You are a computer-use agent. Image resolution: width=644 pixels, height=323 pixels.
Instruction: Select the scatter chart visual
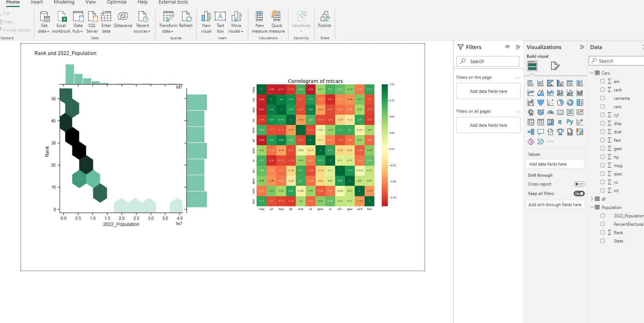(550, 103)
